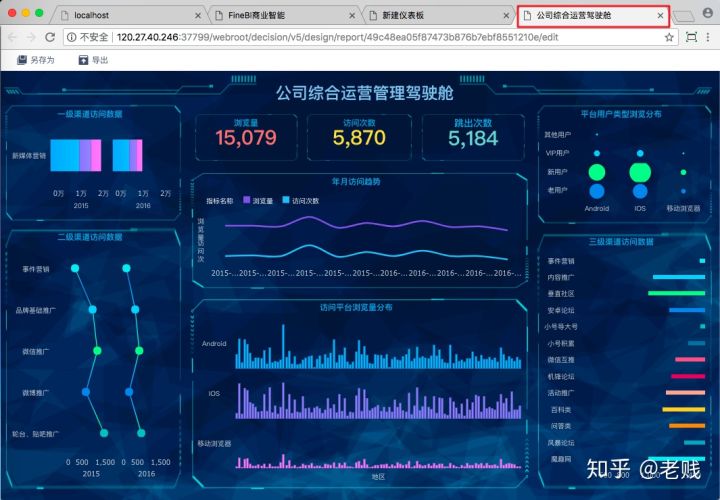
Task: Open a new tab with the tab button
Action: coord(684,17)
